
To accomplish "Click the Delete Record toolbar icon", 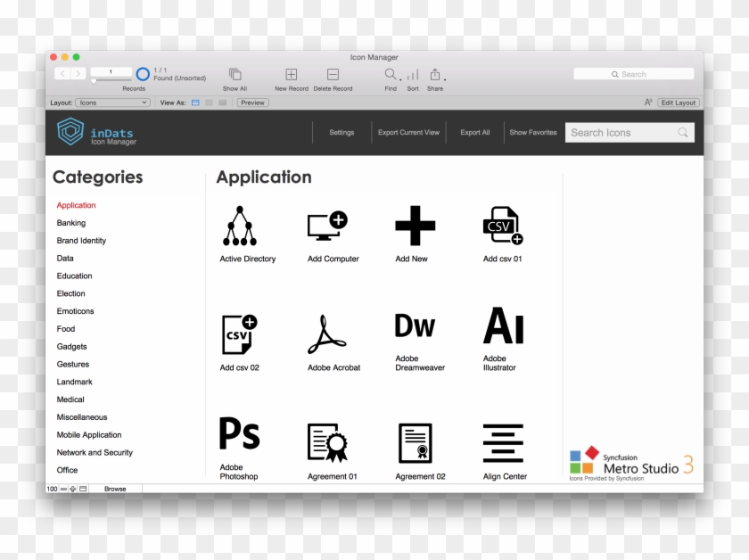I will (x=333, y=74).
